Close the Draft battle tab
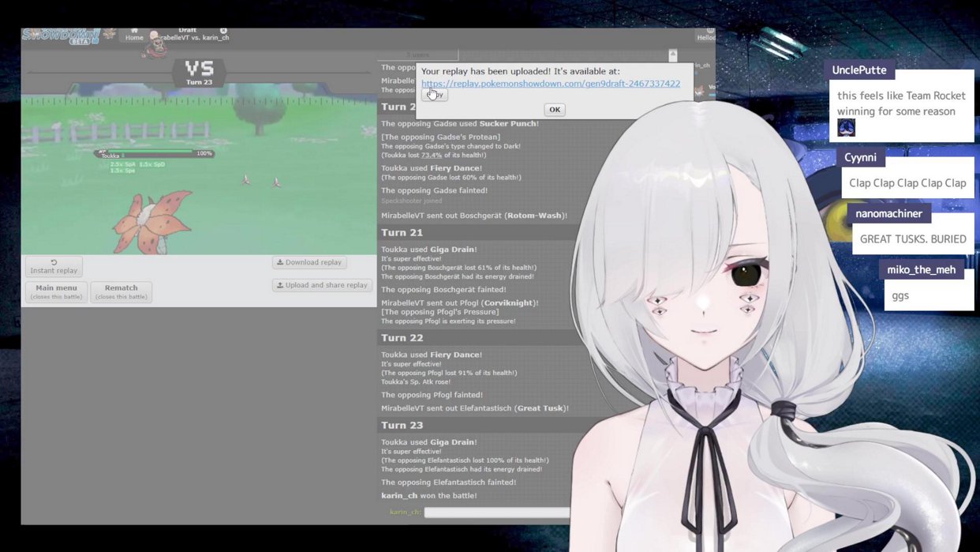980x552 pixels. point(223,30)
